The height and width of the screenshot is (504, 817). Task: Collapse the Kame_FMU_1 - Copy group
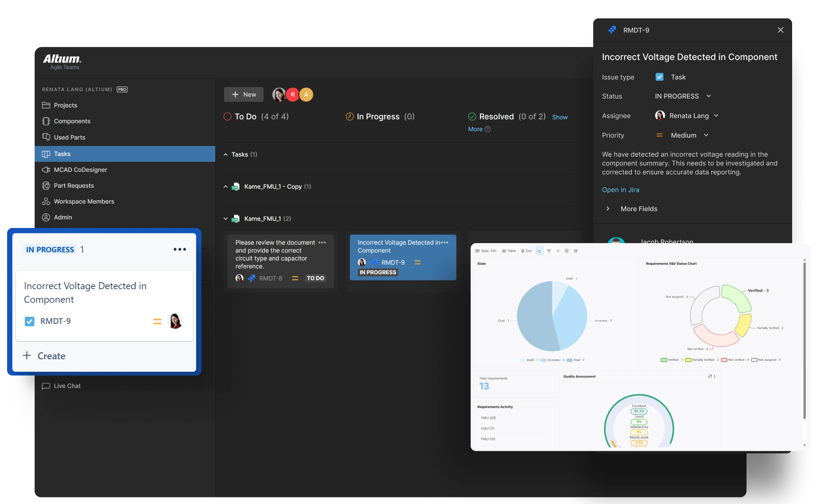point(226,187)
